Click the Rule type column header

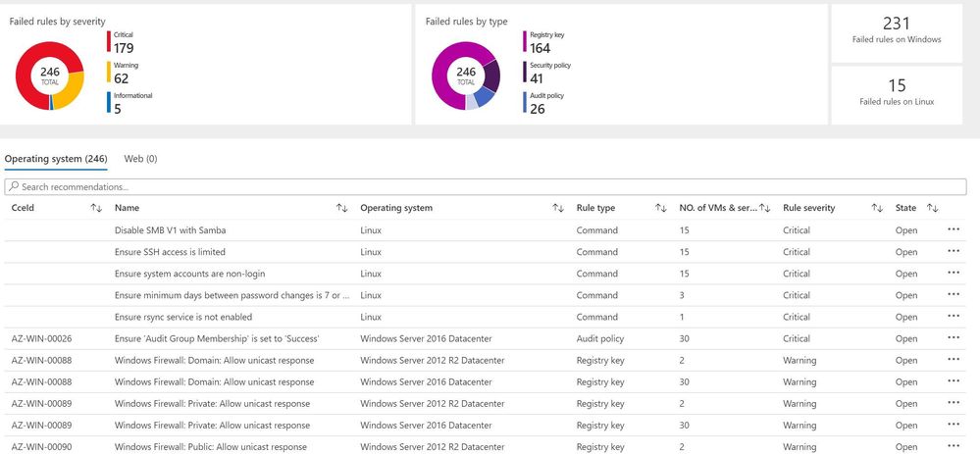coord(595,208)
